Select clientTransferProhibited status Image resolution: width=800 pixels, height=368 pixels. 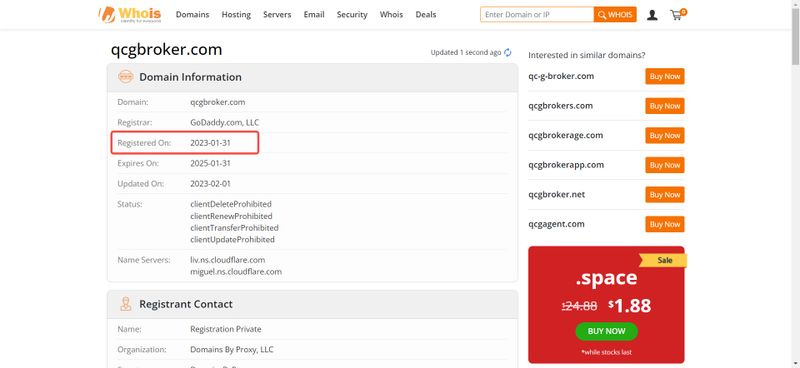click(x=234, y=228)
